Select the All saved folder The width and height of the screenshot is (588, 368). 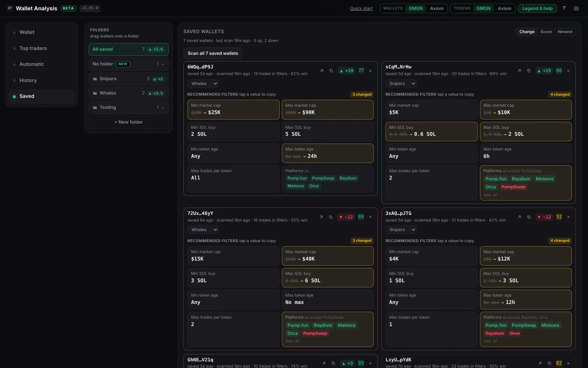[129, 49]
